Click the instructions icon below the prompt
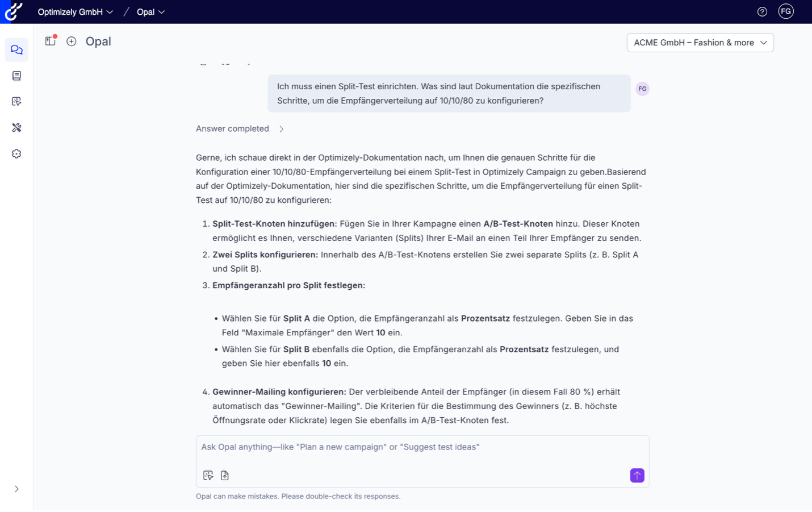The image size is (812, 512). [208, 476]
